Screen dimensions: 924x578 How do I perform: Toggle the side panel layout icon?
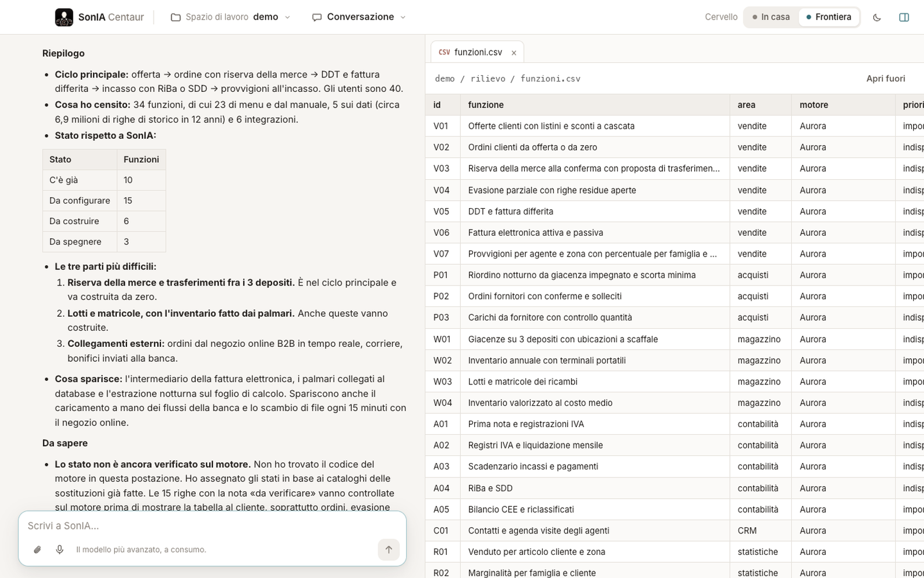coord(904,17)
